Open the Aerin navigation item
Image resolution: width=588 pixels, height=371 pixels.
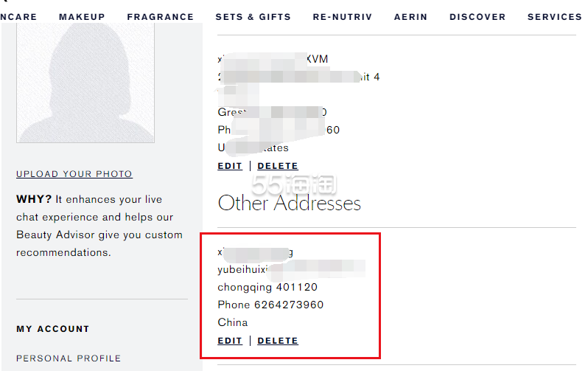(x=410, y=17)
